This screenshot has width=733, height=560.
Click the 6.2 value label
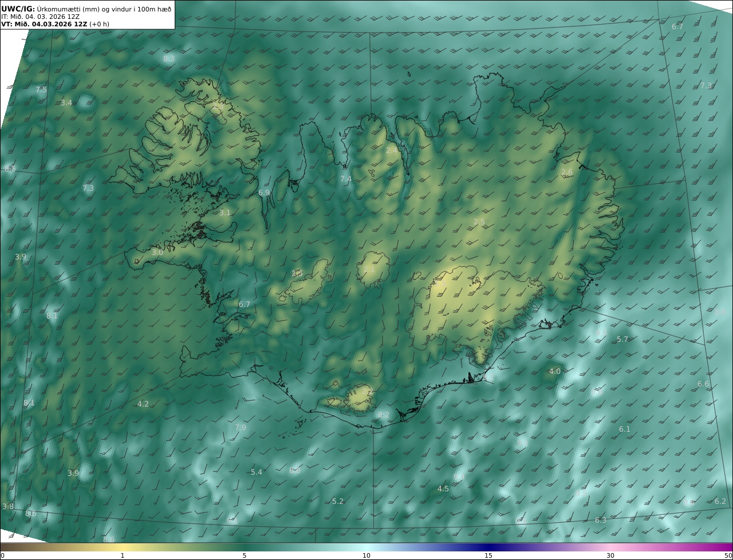[x=720, y=502]
